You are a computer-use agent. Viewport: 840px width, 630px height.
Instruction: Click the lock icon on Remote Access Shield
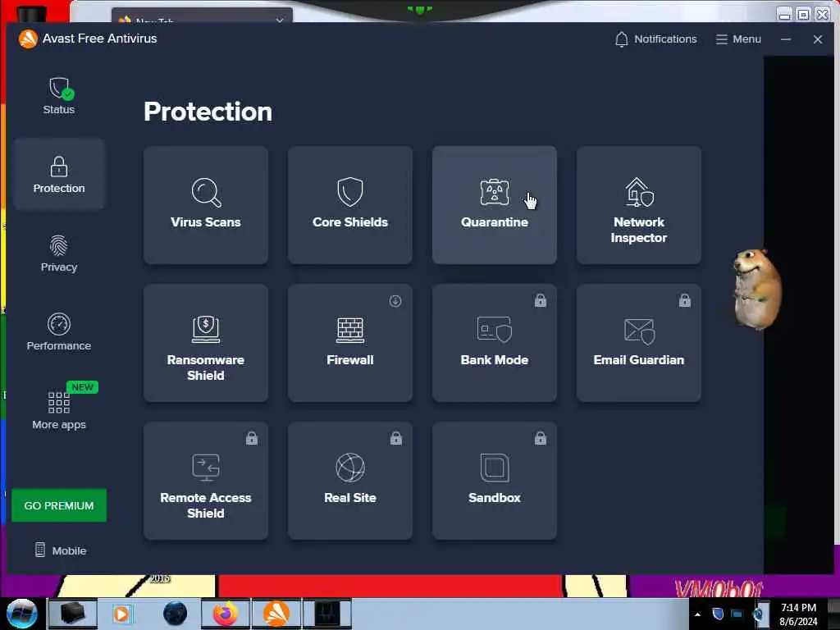coord(252,438)
